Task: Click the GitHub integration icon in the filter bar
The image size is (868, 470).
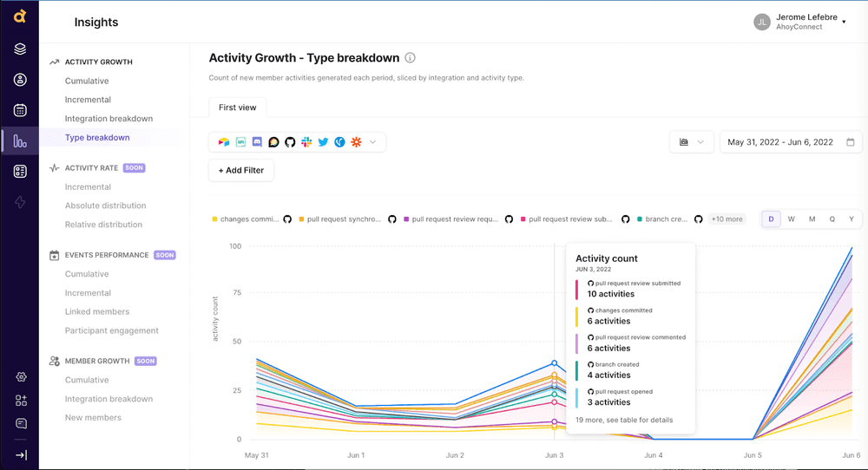Action: tap(290, 142)
